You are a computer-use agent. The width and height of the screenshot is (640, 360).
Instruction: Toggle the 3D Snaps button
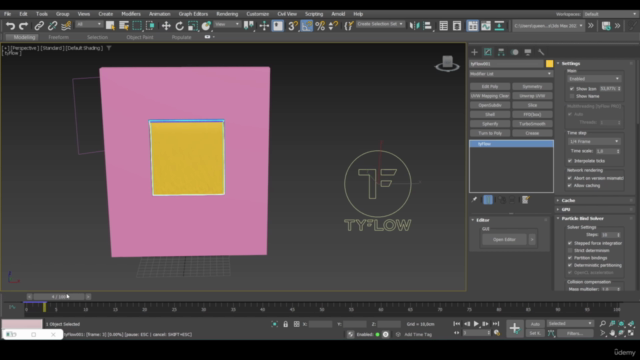(293, 26)
